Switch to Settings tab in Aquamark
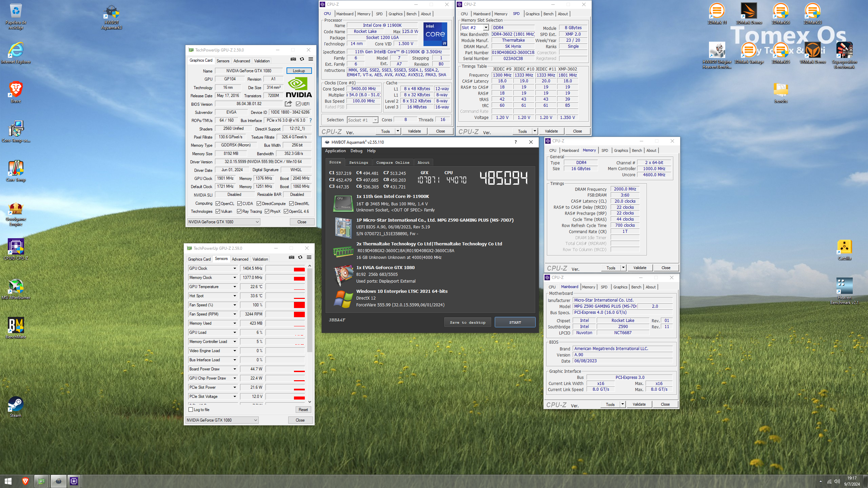This screenshot has width=868, height=488. [x=358, y=163]
